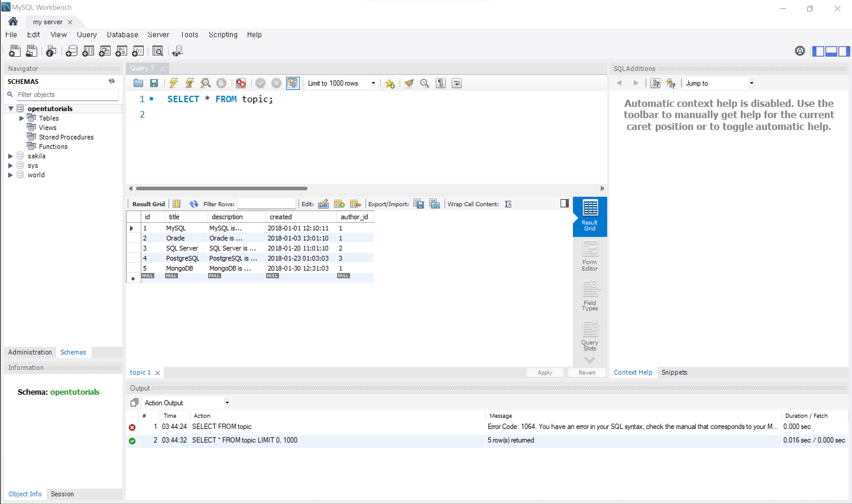Create new stored procedure icon
Image resolution: width=852 pixels, height=504 pixels.
pos(121,51)
